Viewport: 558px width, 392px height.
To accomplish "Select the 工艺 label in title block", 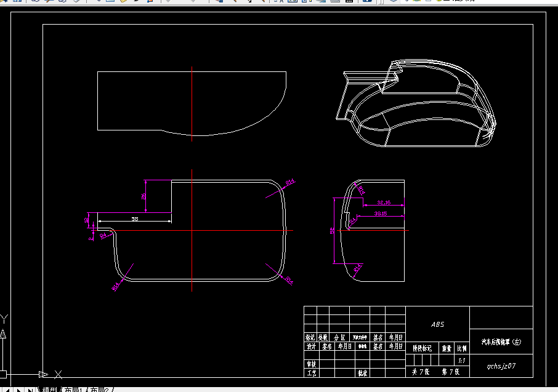I will 312,373.
